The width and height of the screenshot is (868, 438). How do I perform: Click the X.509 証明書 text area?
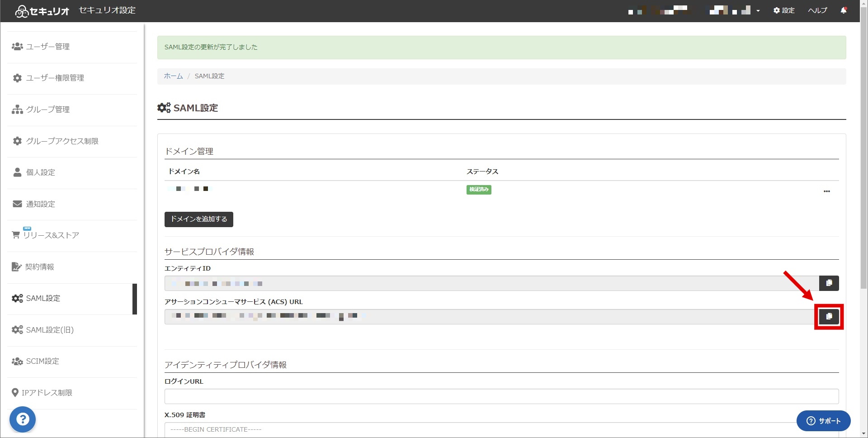click(501, 430)
